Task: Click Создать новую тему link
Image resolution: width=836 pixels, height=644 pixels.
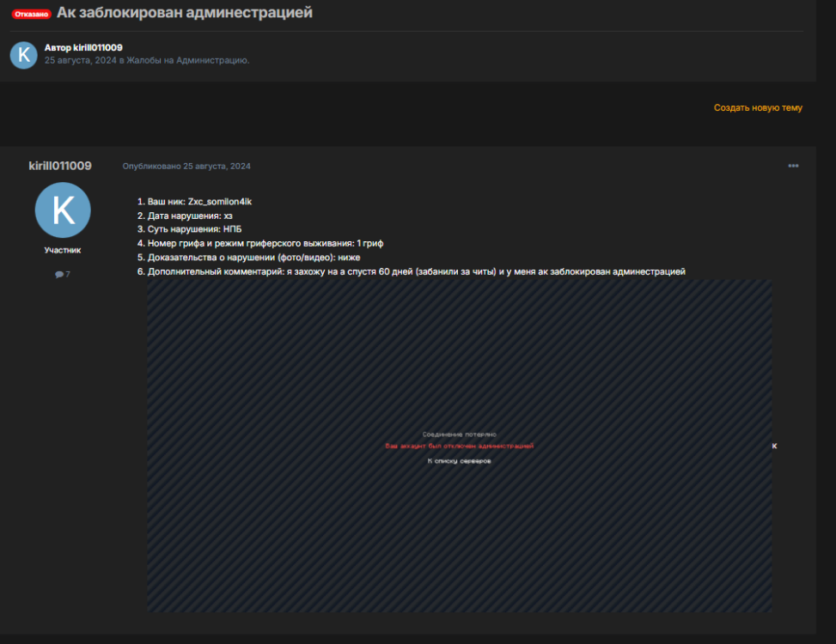Action: [758, 107]
